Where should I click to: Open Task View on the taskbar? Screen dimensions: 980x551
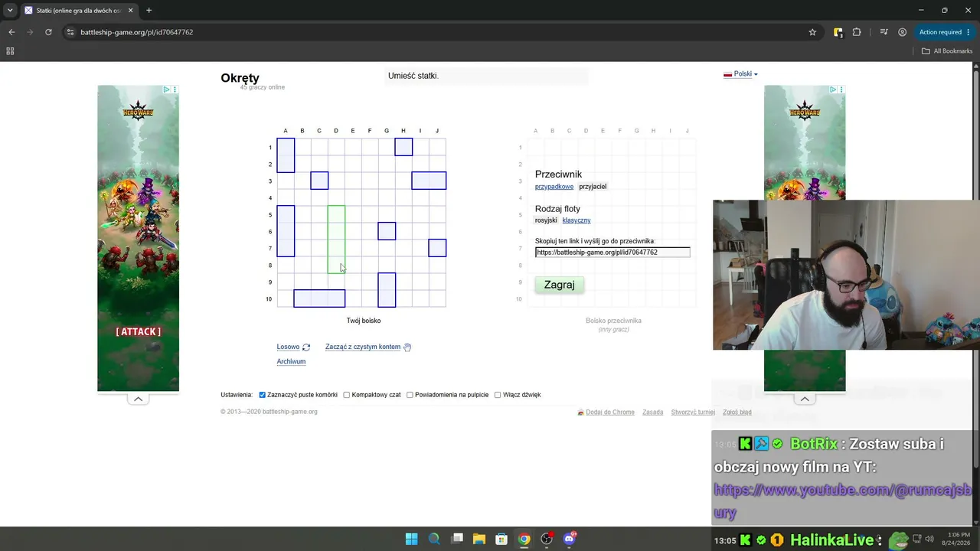click(x=457, y=539)
